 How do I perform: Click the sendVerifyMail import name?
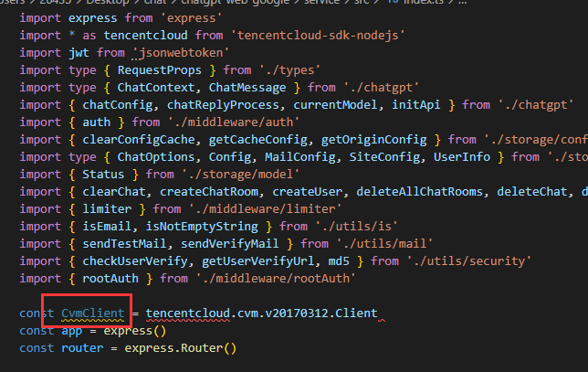coord(230,244)
